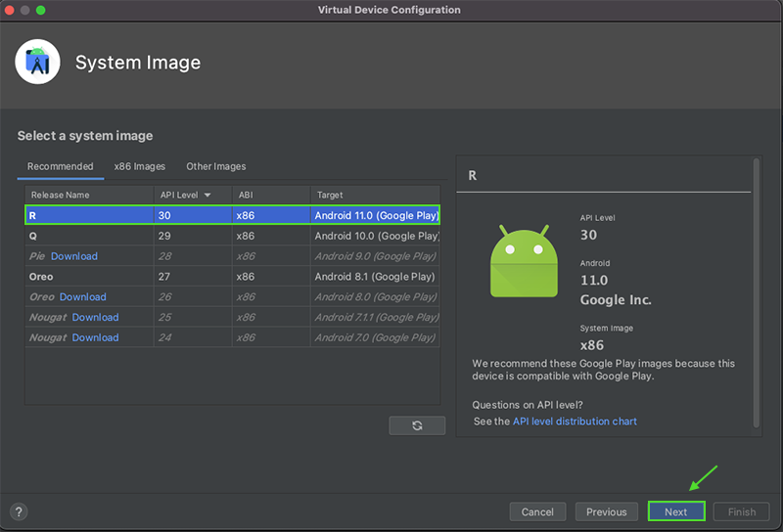Open the API level distribution chart link
This screenshot has width=783, height=532.
coord(575,421)
